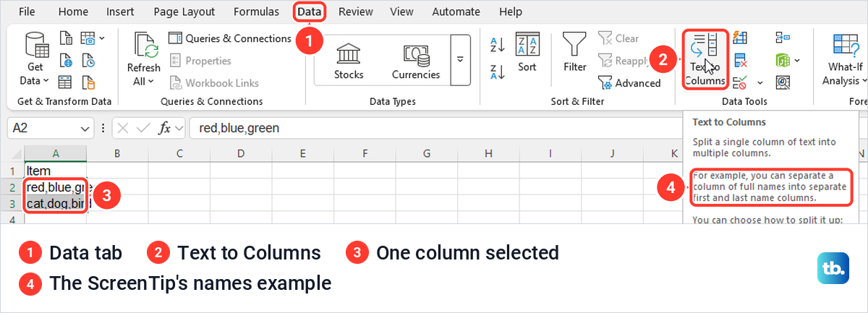Switch to the Review tab
This screenshot has height=313, width=868.
[356, 12]
